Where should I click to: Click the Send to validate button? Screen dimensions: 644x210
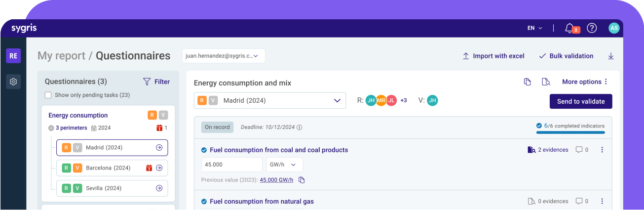coord(581,101)
